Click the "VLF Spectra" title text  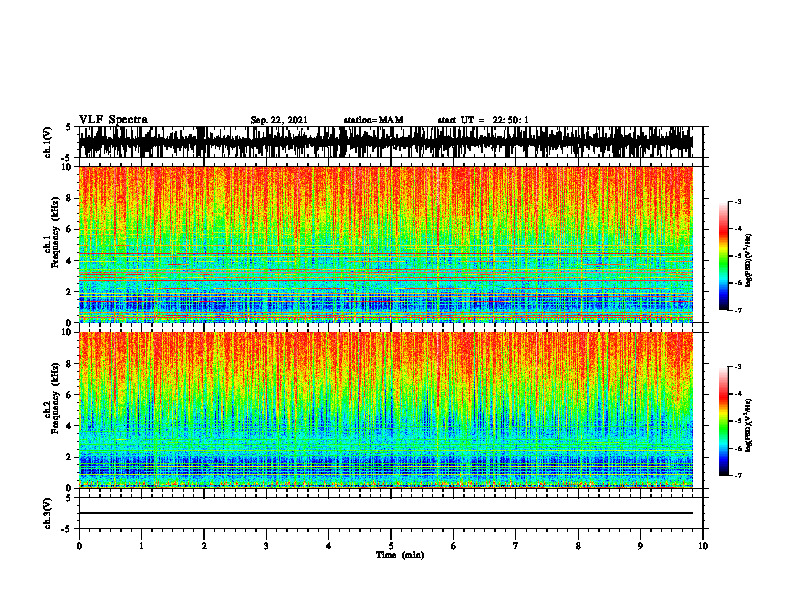click(x=113, y=119)
